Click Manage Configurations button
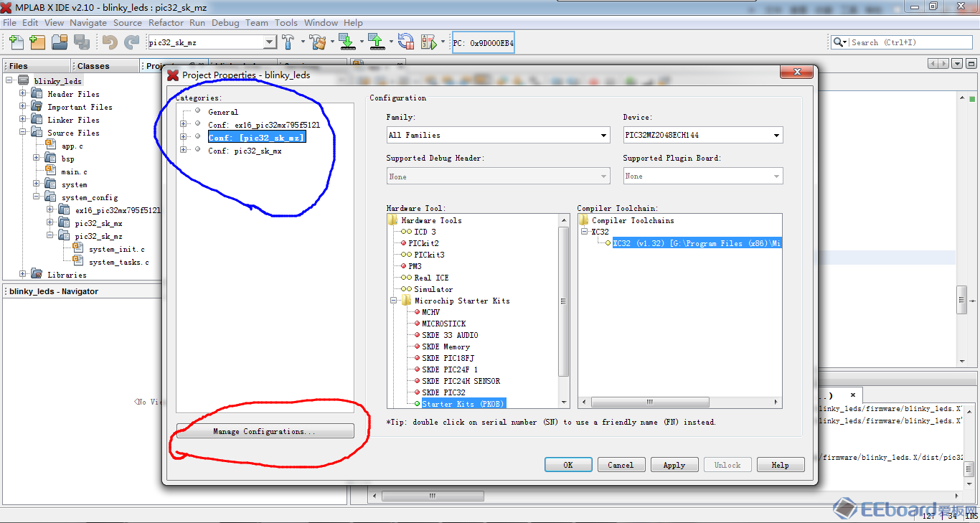 coord(265,431)
